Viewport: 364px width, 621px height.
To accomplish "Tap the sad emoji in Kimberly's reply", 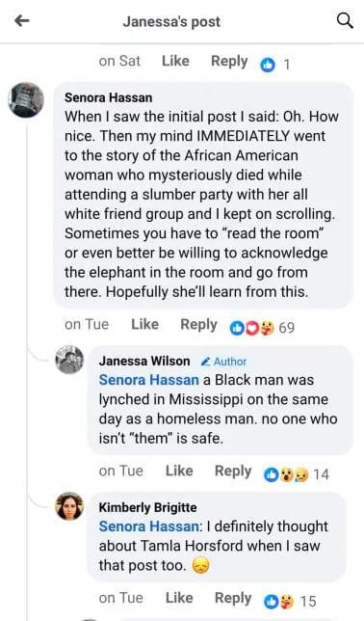I will (200, 565).
